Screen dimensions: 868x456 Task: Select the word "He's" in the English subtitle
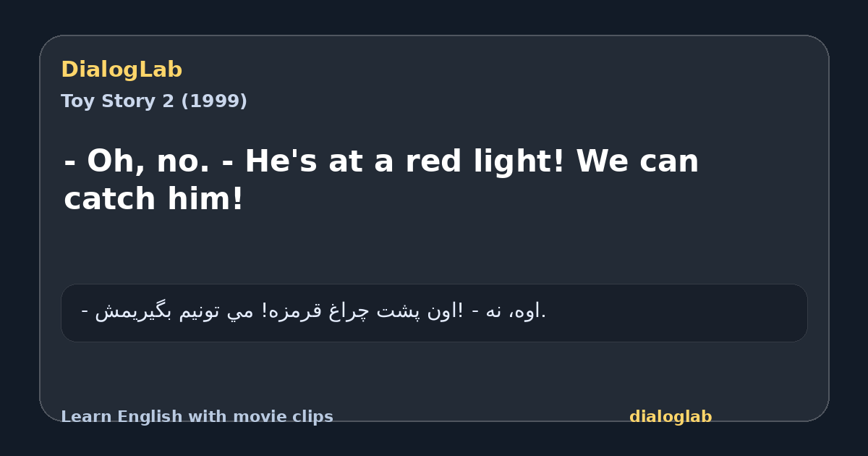pos(281,161)
